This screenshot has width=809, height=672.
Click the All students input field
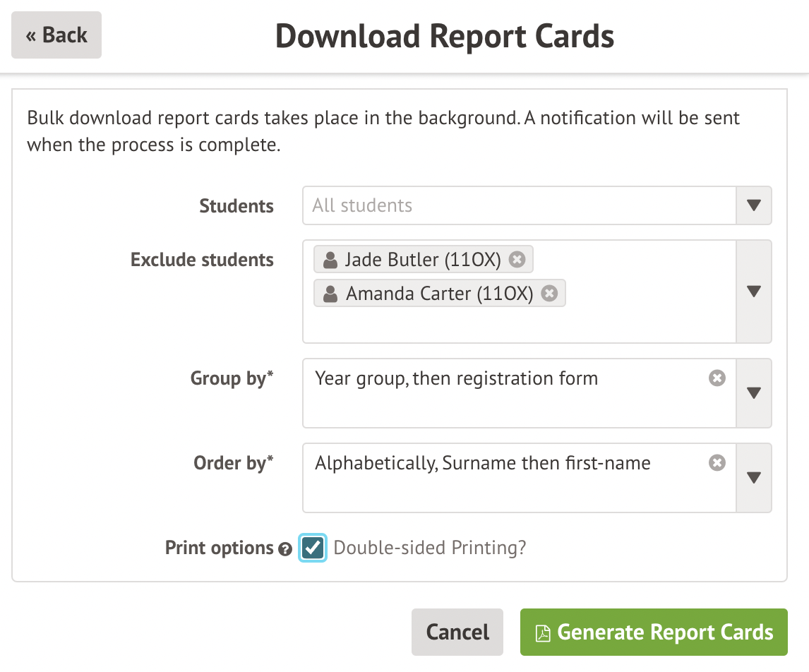pos(494,205)
